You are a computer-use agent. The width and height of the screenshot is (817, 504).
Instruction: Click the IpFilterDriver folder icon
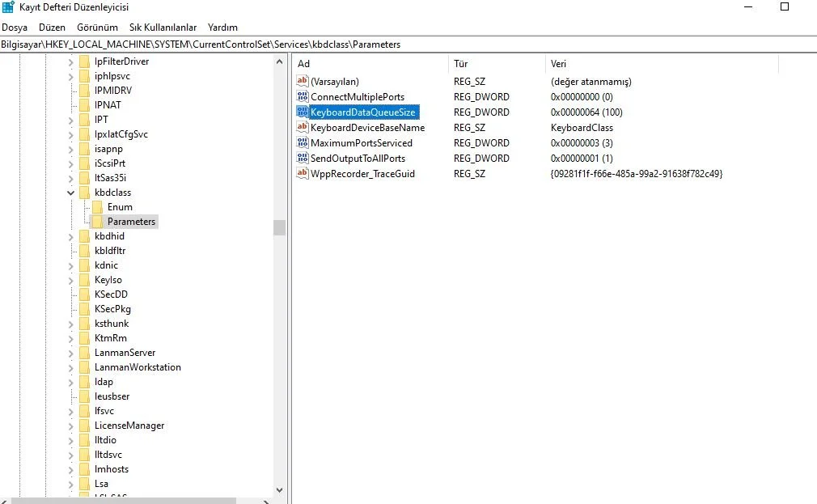click(84, 61)
